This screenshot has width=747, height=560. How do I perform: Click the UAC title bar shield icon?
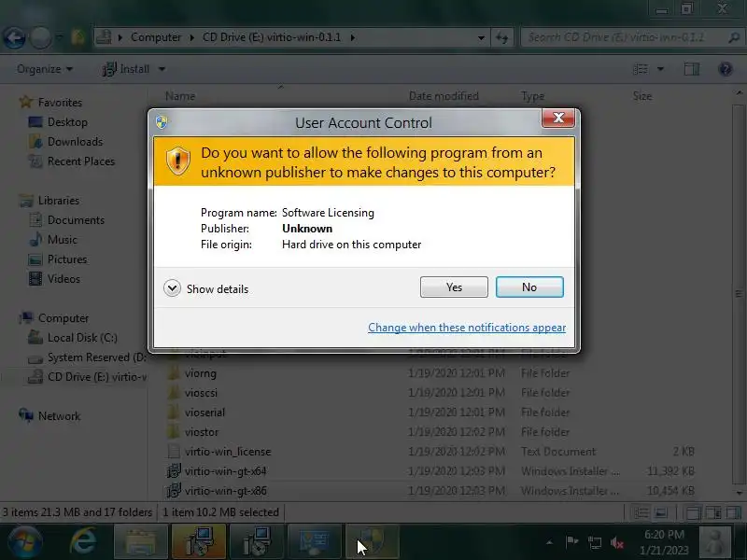(x=162, y=122)
